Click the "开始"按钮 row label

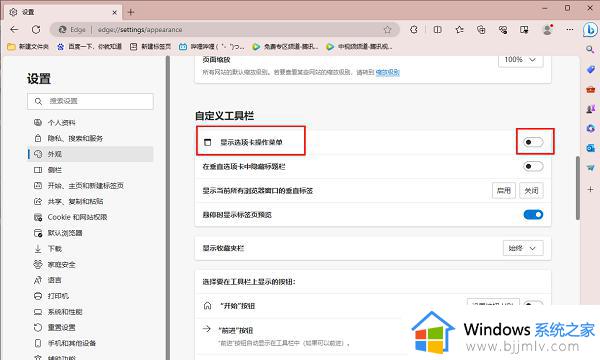(x=237, y=306)
